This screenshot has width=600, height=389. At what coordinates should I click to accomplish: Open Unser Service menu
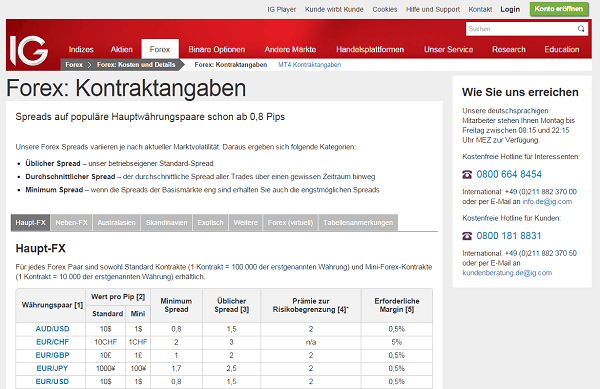pyautogui.click(x=448, y=49)
